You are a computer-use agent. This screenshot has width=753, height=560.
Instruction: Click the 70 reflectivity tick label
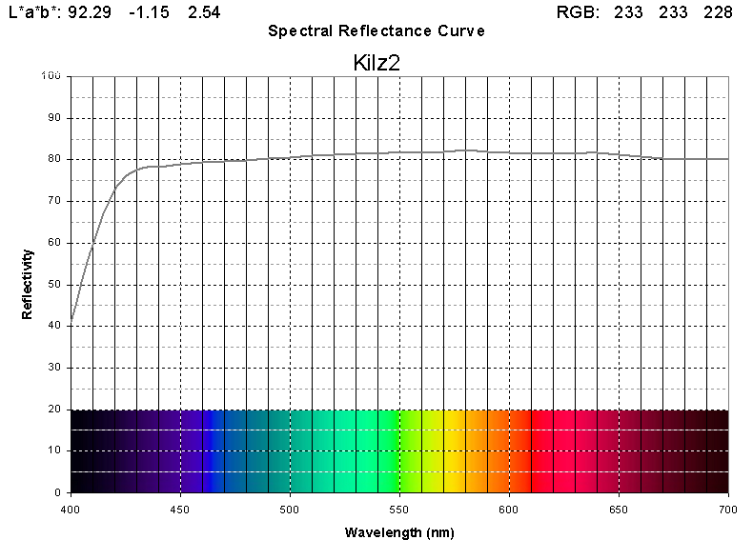click(53, 201)
